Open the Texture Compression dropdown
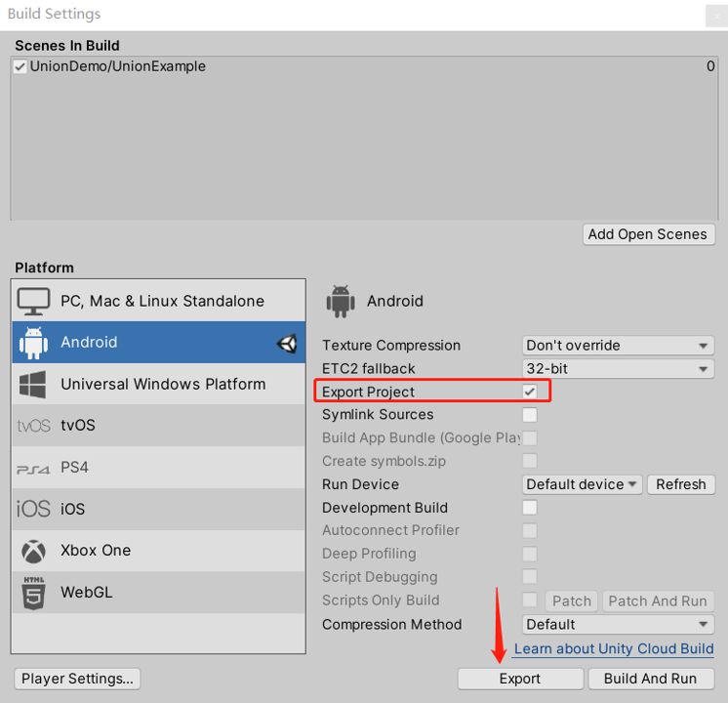 tap(618, 346)
